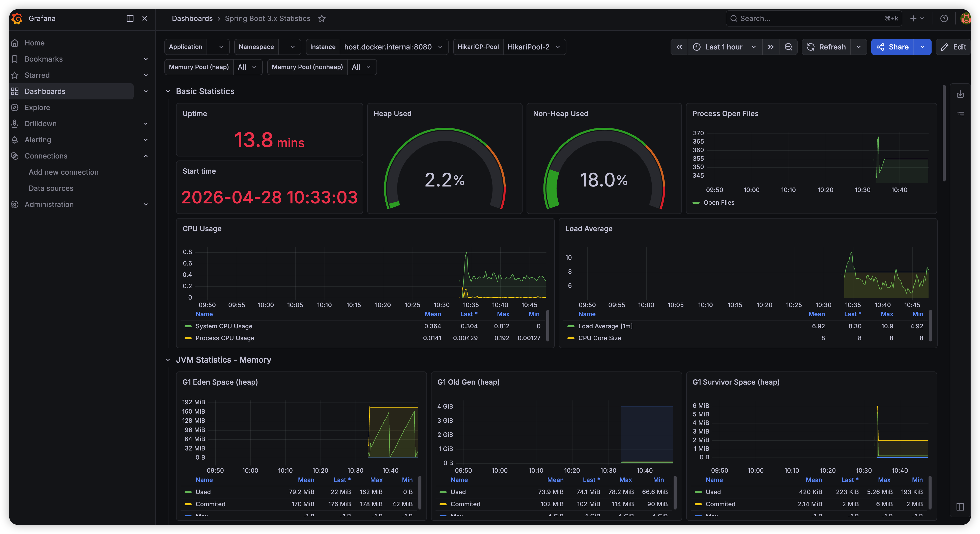This screenshot has height=534, width=980.
Task: Click the zoom out time range icon
Action: (x=788, y=47)
